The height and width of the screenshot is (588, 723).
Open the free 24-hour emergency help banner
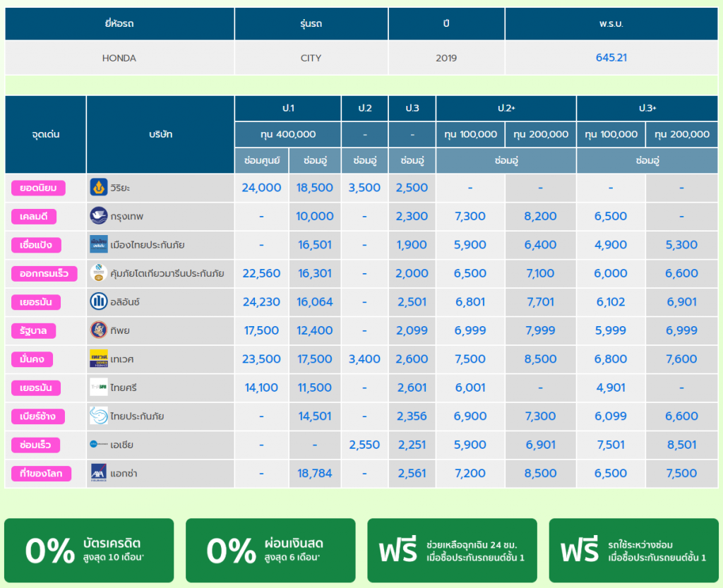[453, 550]
